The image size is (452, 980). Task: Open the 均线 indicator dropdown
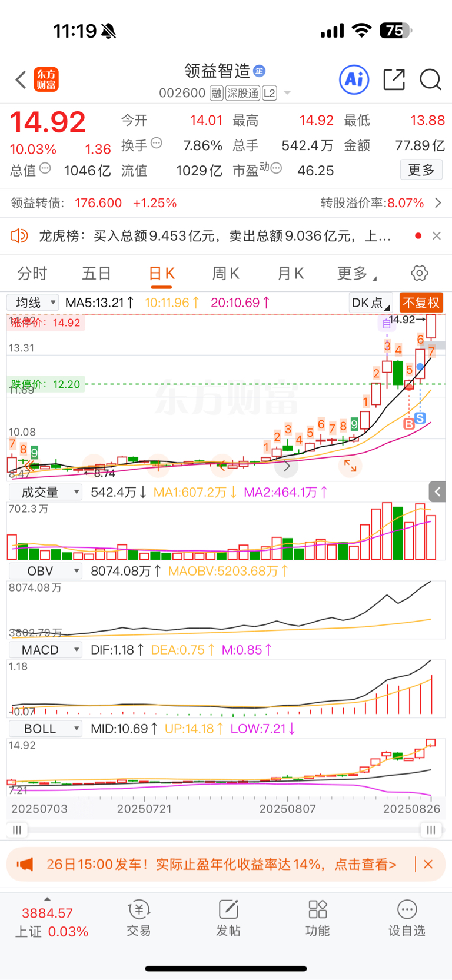click(32, 303)
